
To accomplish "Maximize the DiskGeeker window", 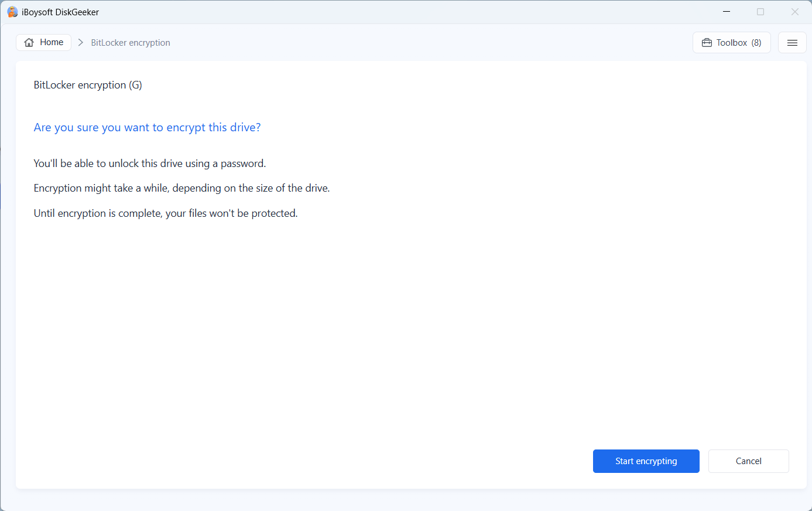I will tap(760, 12).
